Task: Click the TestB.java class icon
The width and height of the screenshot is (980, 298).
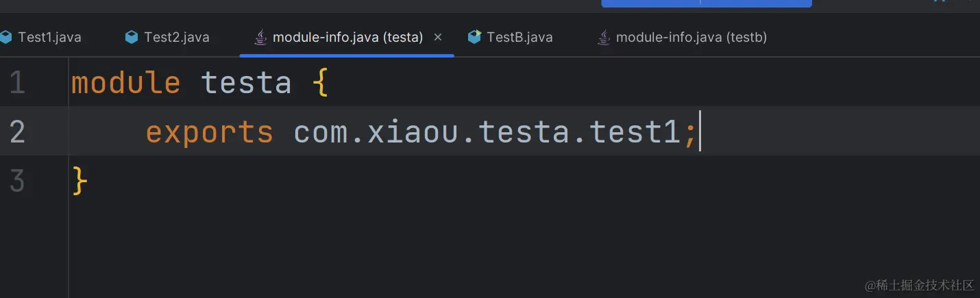Action: point(474,37)
